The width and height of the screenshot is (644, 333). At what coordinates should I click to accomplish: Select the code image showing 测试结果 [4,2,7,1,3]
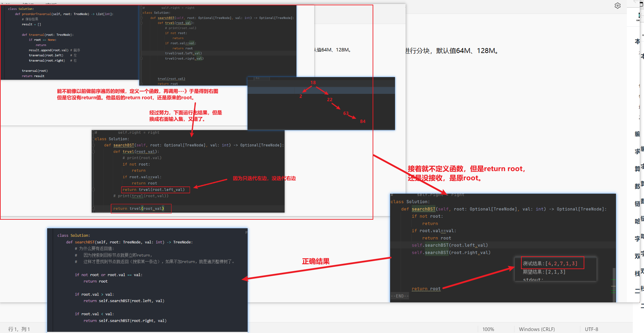503,248
